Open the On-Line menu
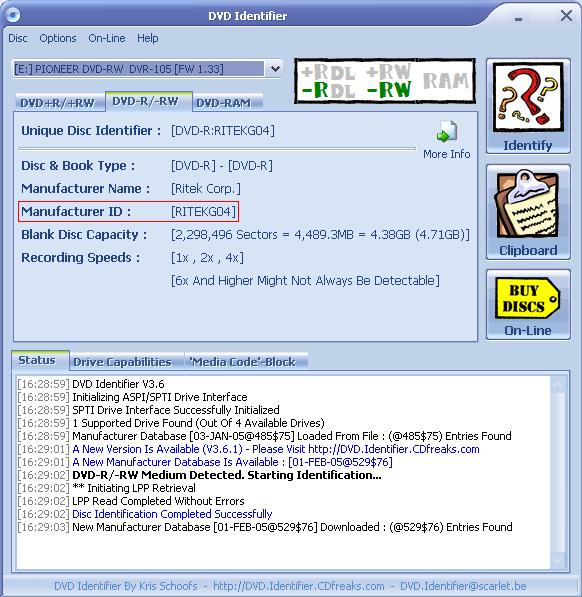The width and height of the screenshot is (582, 597). tap(107, 38)
